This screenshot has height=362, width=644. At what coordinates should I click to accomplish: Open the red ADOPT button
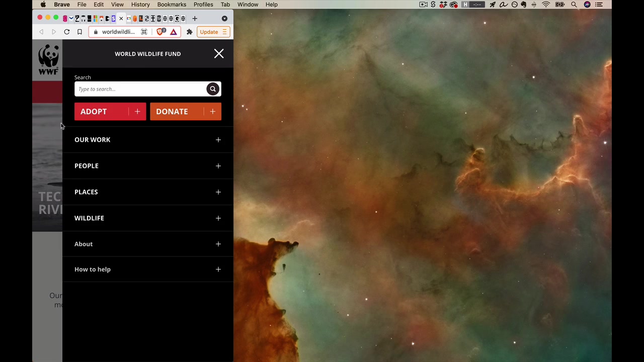click(x=110, y=112)
